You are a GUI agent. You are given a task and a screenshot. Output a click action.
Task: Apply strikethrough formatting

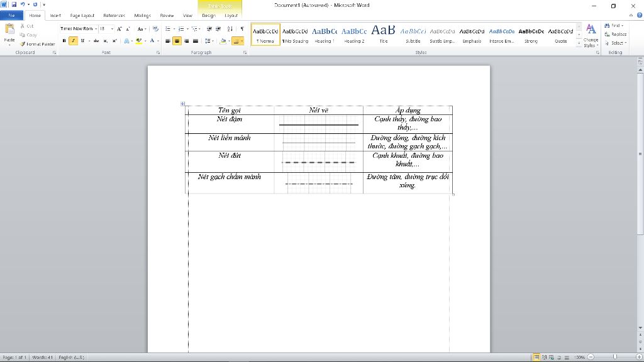(x=96, y=41)
